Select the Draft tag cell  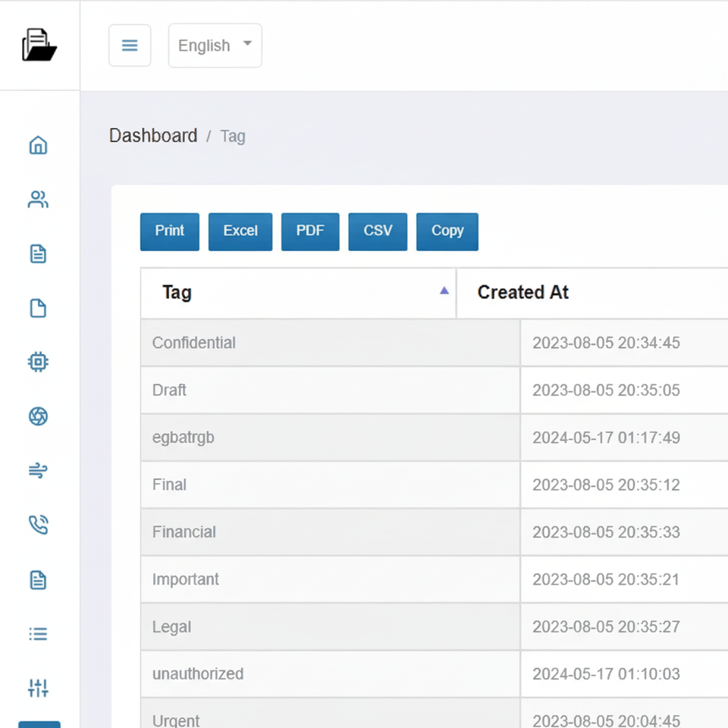pos(330,390)
